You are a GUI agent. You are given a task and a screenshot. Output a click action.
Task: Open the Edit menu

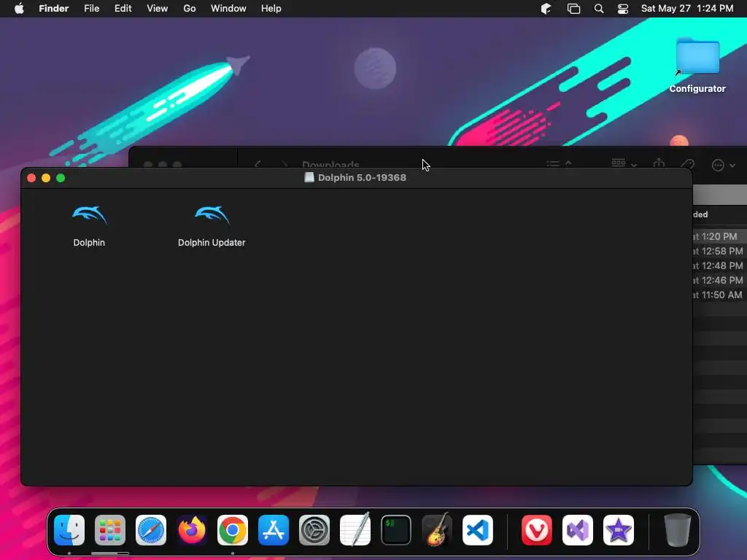tap(123, 9)
